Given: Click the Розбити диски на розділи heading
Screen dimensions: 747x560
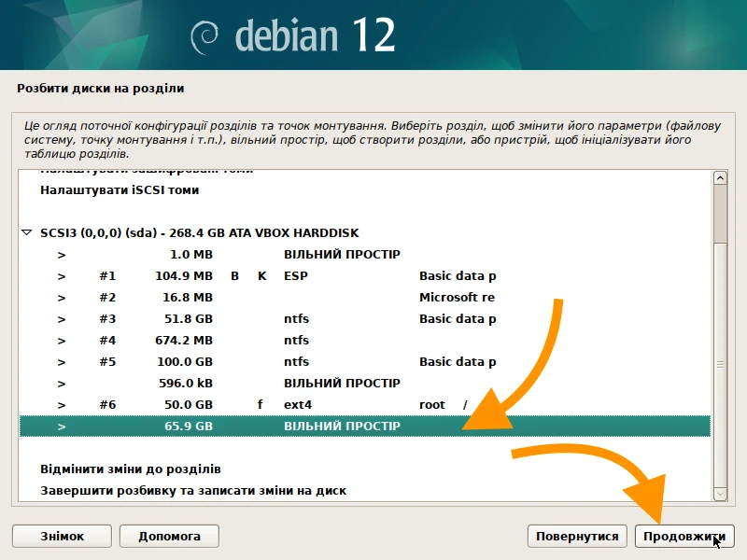Looking at the screenshot, I should click(101, 89).
